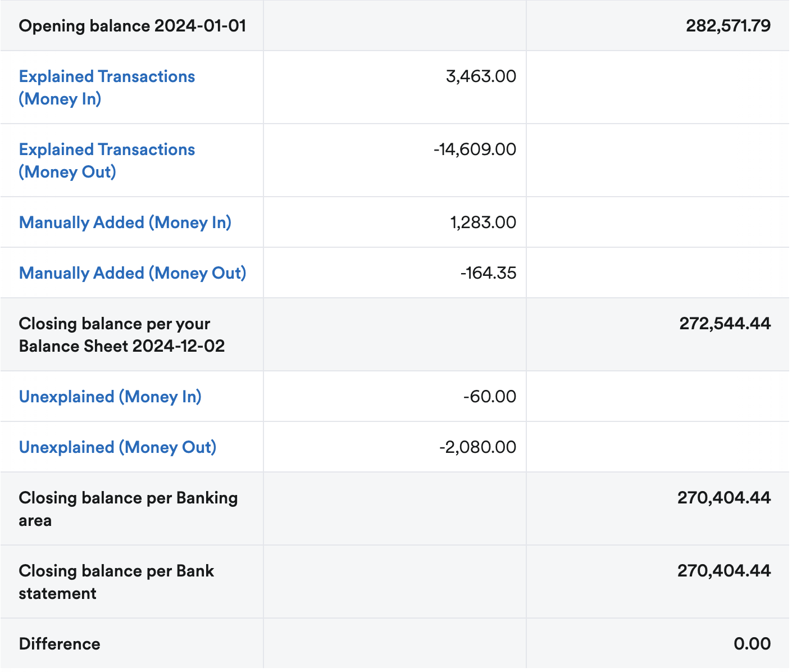792x672 pixels.
Task: Click the Opening balance 2024-01-01 label
Action: [x=133, y=26]
